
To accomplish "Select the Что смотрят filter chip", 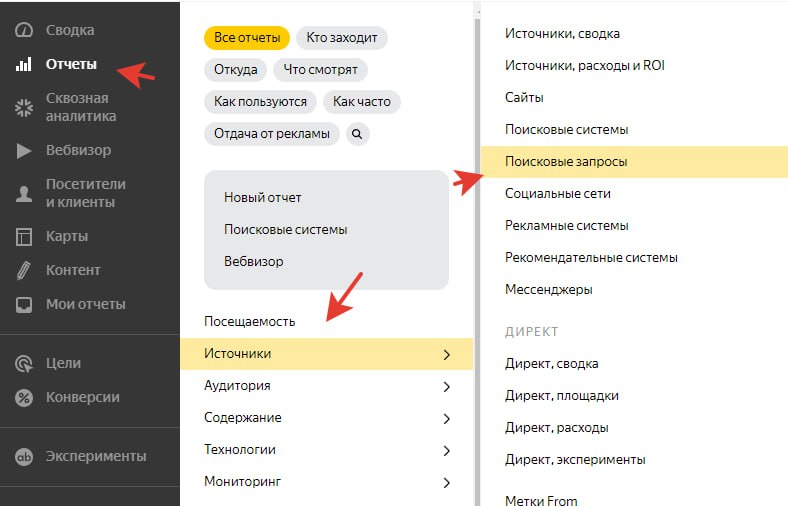I will [x=320, y=70].
